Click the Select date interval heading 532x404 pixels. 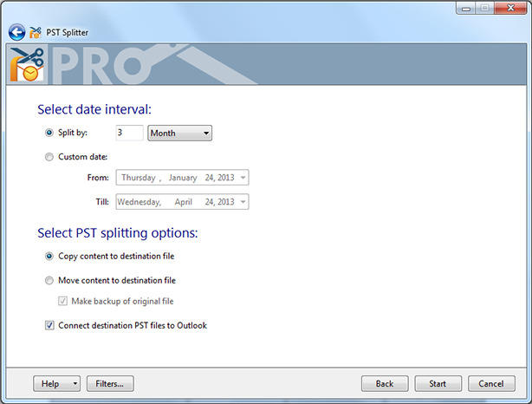[x=94, y=109]
